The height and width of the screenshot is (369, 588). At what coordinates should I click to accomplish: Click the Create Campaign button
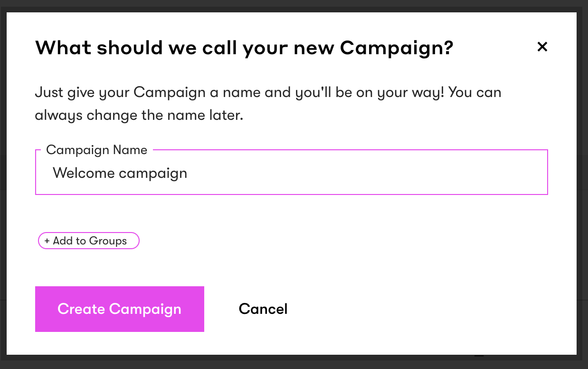click(119, 309)
